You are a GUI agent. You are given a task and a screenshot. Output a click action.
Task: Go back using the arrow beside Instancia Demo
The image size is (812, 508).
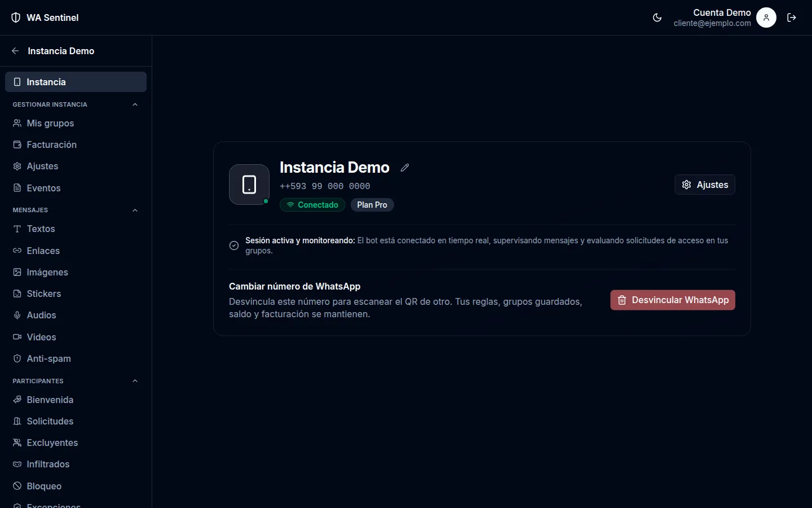[15, 51]
